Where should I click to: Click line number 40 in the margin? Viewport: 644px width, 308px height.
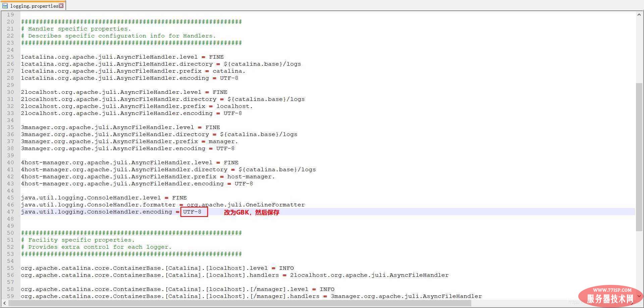tap(10, 163)
